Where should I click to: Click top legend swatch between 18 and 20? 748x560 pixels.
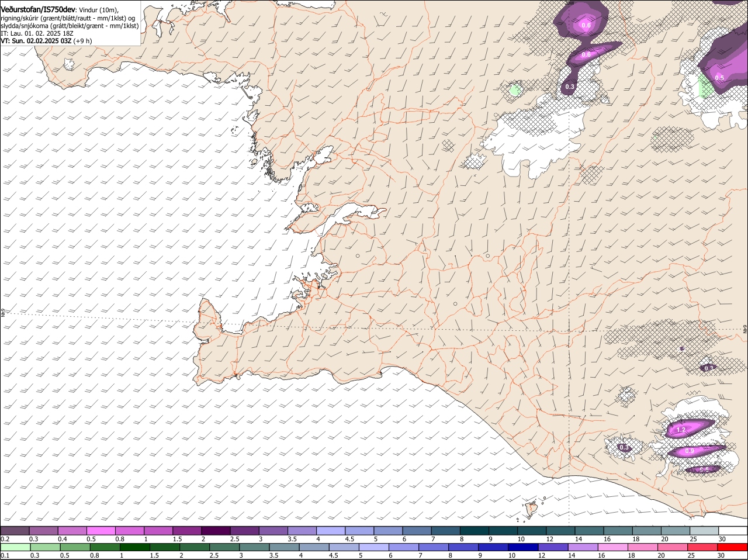click(x=647, y=531)
